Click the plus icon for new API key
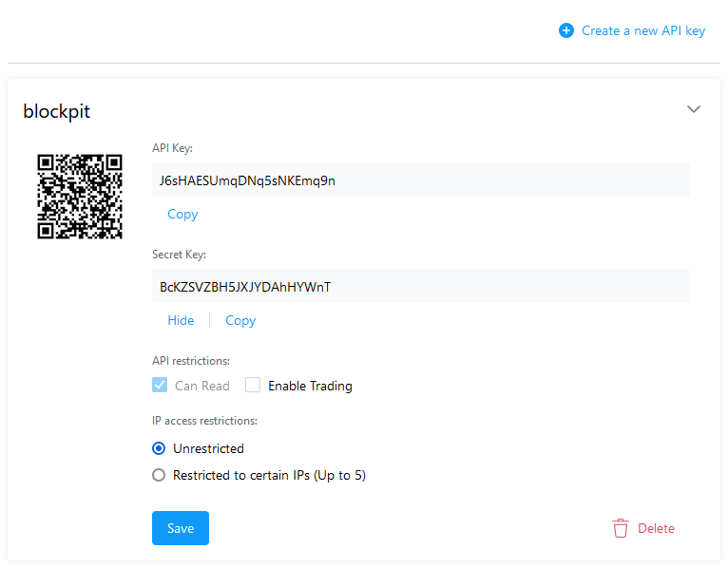Viewport: 728px width, 568px height. click(566, 30)
